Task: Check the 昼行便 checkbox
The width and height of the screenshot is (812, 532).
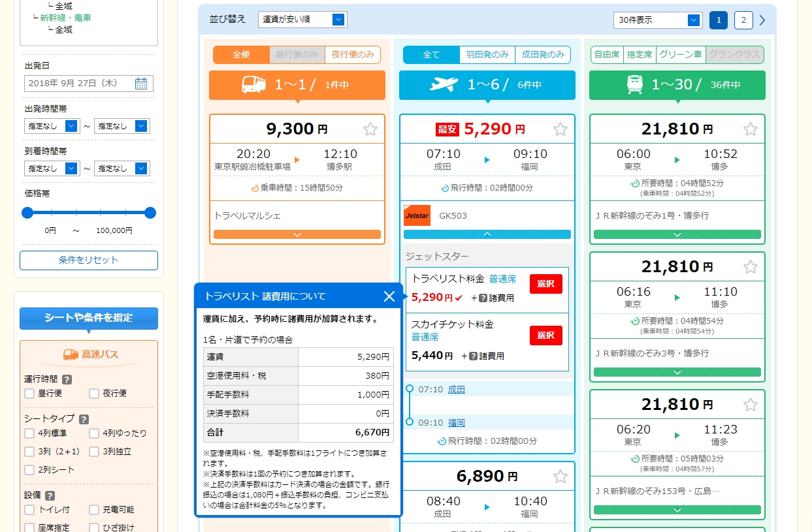Action: click(29, 394)
